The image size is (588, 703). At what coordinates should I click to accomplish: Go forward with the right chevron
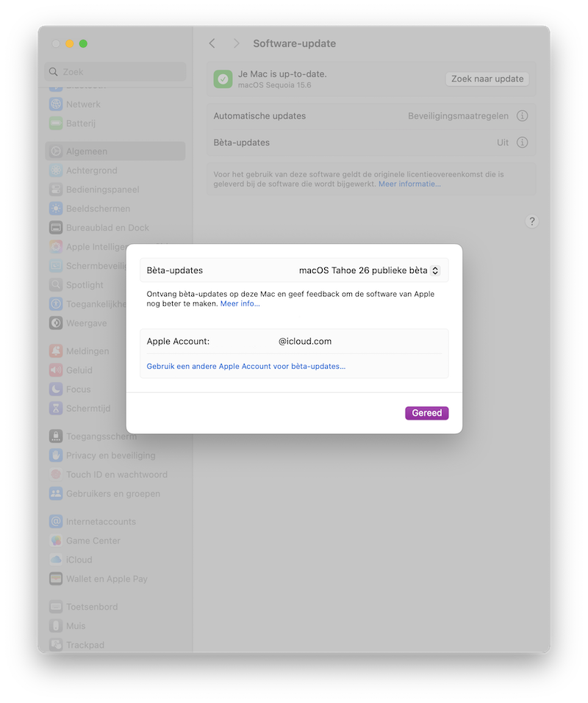(236, 43)
